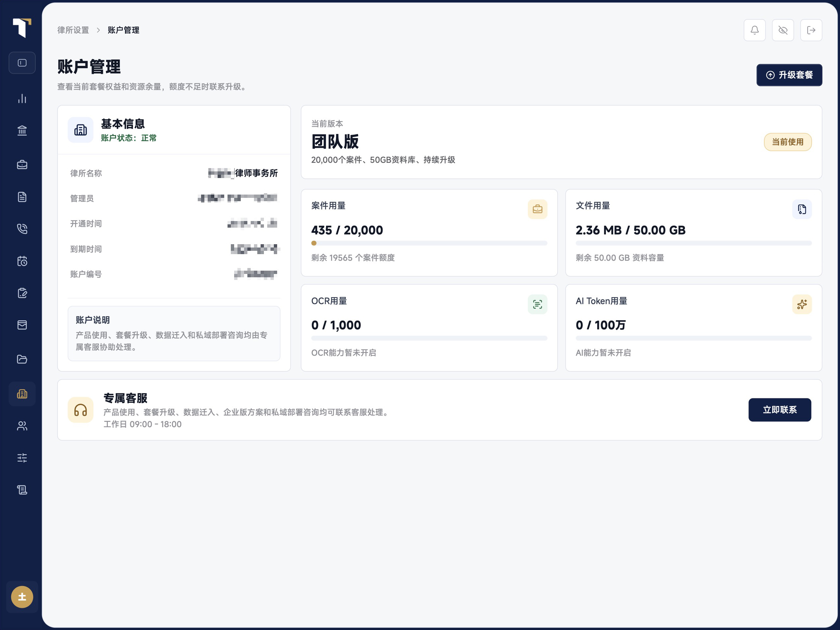Image resolution: width=840 pixels, height=630 pixels.
Task: Toggle the eye-off privacy masking button
Action: coord(783,30)
